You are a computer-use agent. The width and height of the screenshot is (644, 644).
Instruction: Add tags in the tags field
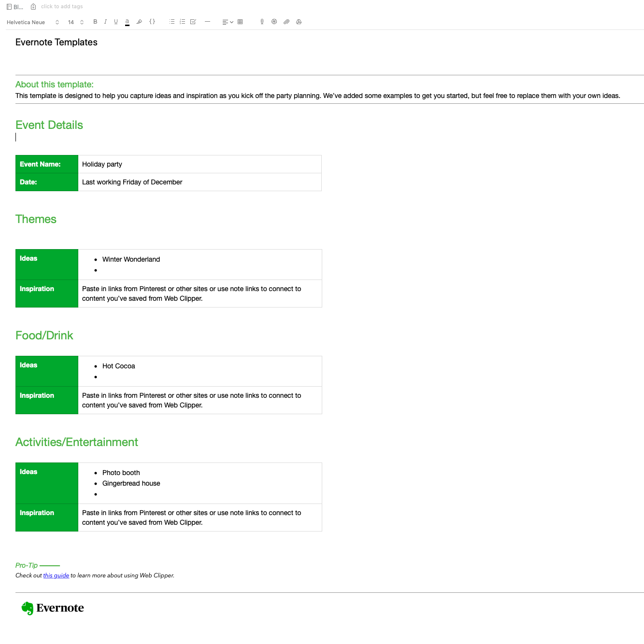(62, 7)
